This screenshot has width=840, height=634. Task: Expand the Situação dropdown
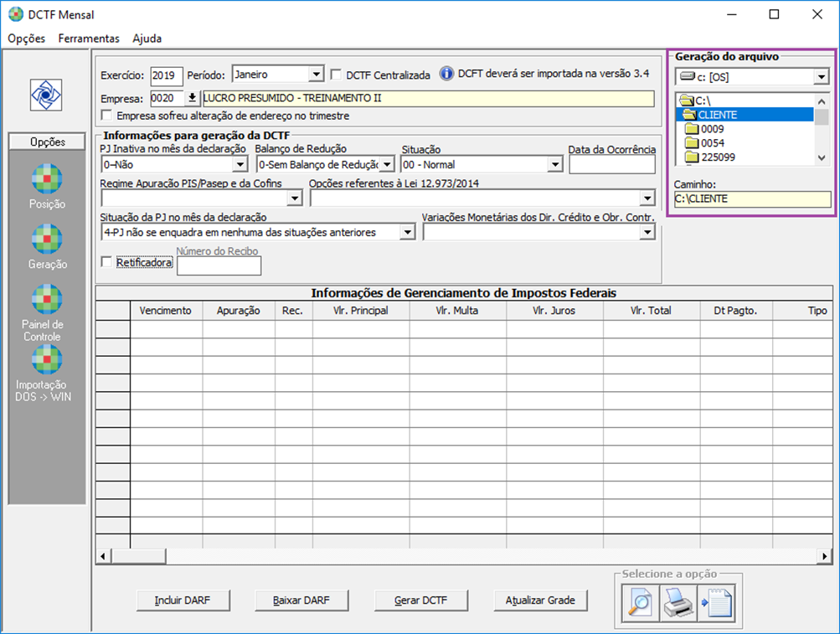click(554, 165)
